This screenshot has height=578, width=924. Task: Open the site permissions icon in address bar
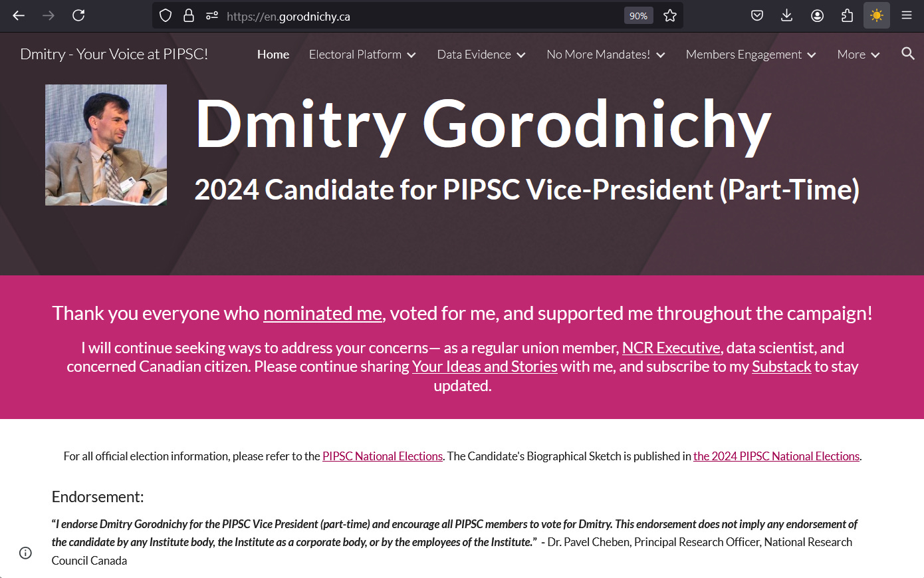212,16
